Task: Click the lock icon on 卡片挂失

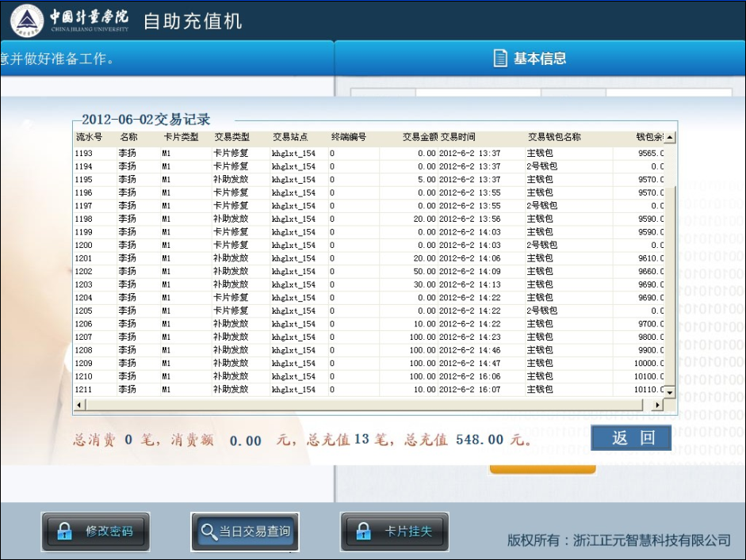Action: (x=363, y=531)
